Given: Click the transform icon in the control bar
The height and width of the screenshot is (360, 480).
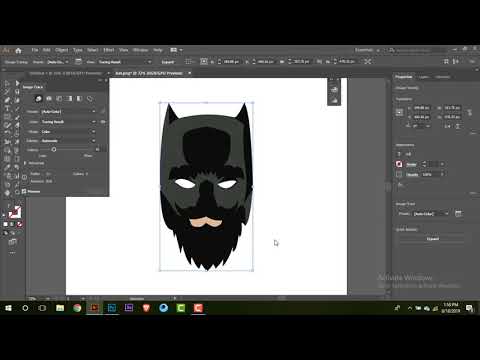Looking at the screenshot, I should [x=204, y=61].
